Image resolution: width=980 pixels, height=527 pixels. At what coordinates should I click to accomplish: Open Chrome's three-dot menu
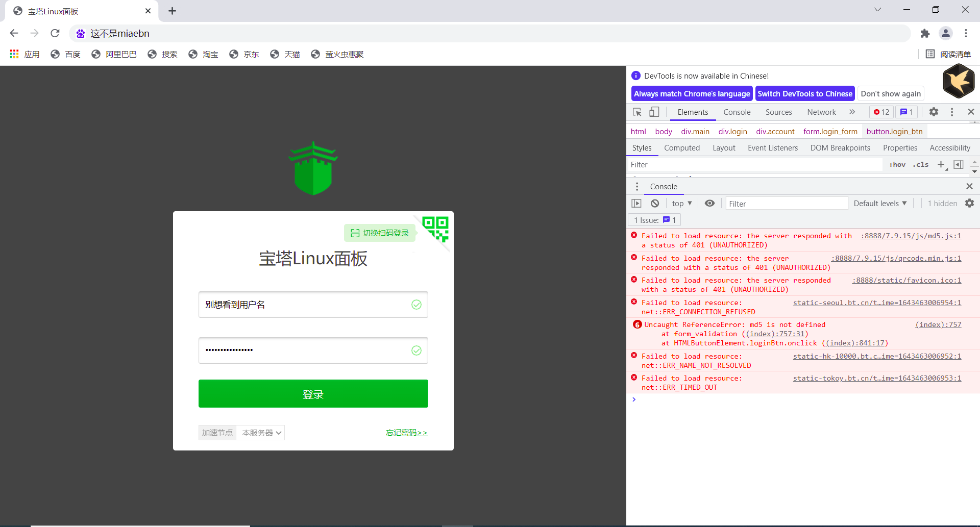[966, 33]
